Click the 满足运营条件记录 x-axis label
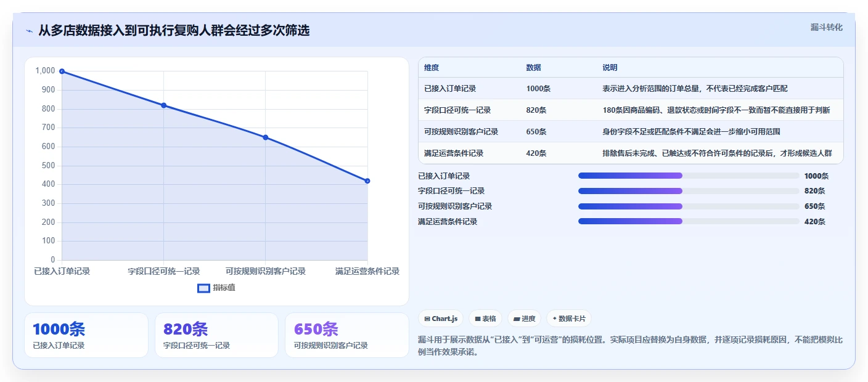 (367, 271)
